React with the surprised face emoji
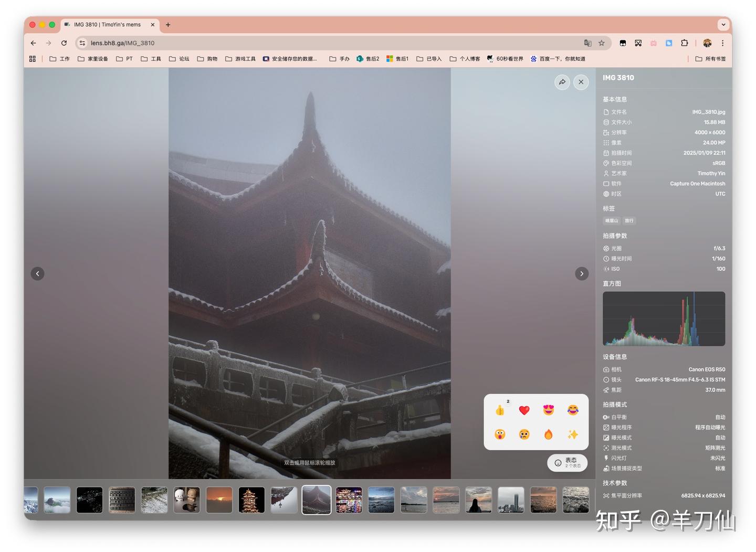 click(500, 434)
